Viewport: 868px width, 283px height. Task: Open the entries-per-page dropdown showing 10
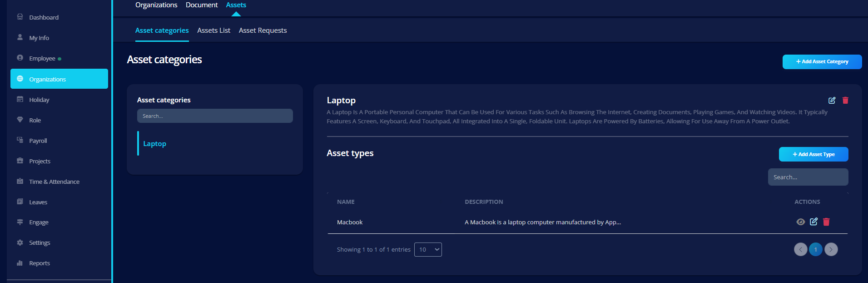[x=428, y=249]
